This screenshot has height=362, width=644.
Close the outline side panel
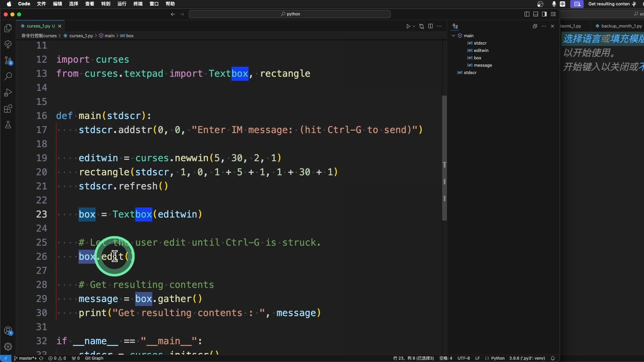[552, 26]
